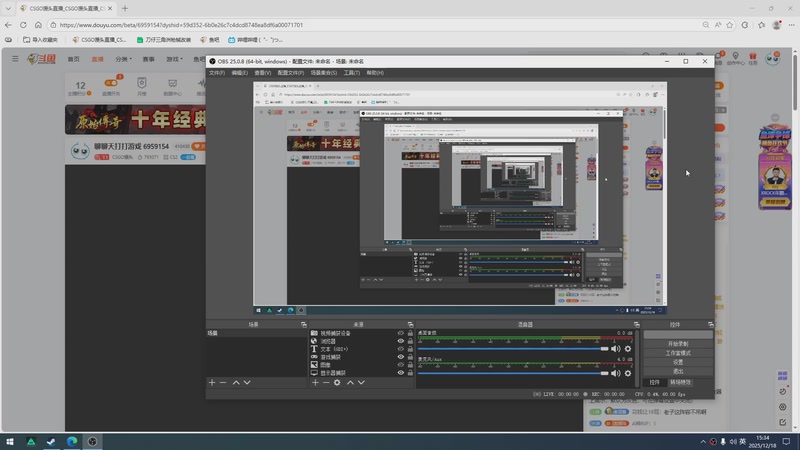Toggle visibility of 视频捕获设备 source
Image resolution: width=800 pixels, height=450 pixels.
pyautogui.click(x=401, y=333)
